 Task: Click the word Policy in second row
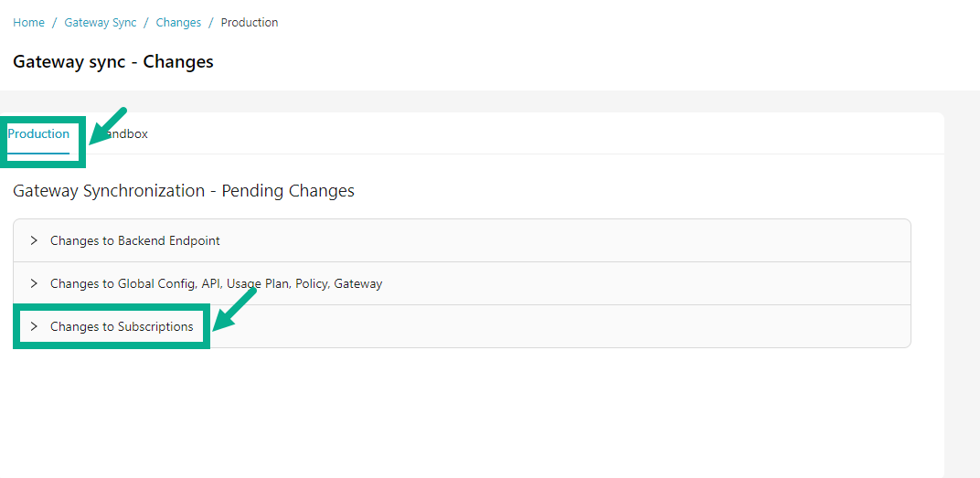coord(311,283)
